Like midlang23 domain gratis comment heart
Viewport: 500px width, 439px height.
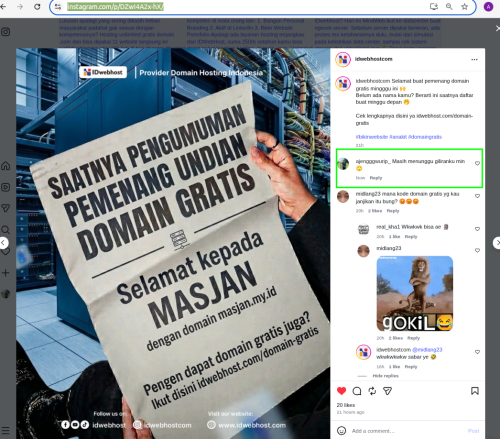pos(477,196)
